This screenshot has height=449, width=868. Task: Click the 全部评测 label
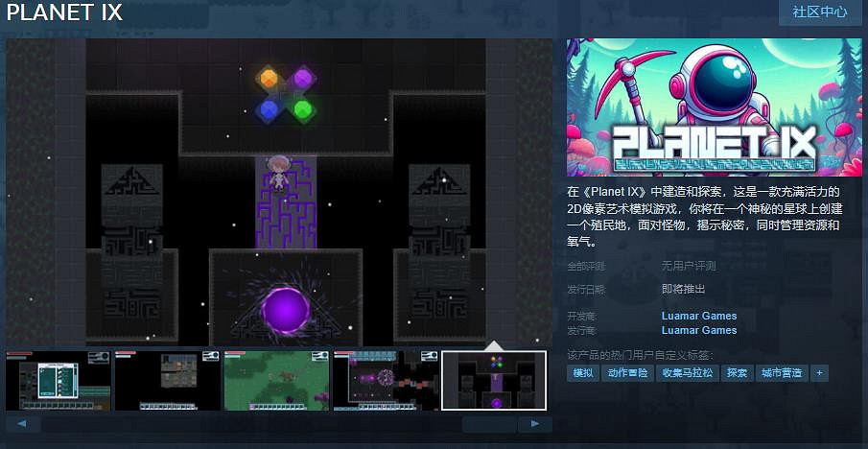coord(586,267)
